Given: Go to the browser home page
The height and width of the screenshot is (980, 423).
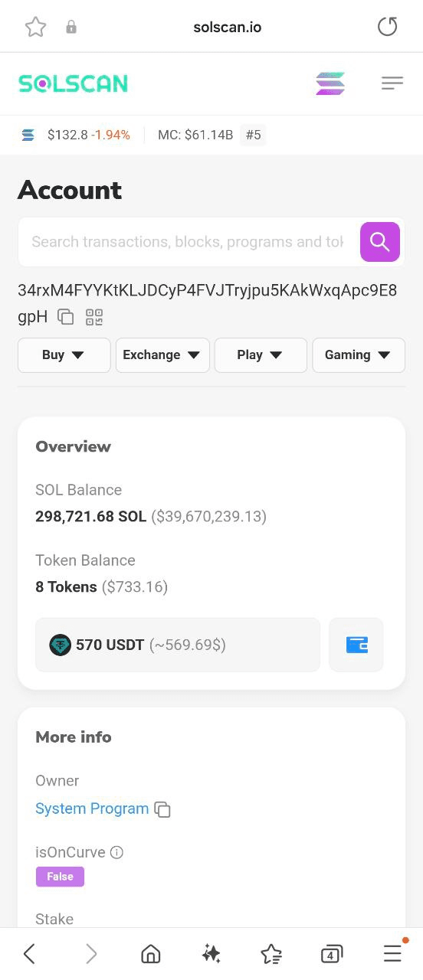Looking at the screenshot, I should [151, 954].
